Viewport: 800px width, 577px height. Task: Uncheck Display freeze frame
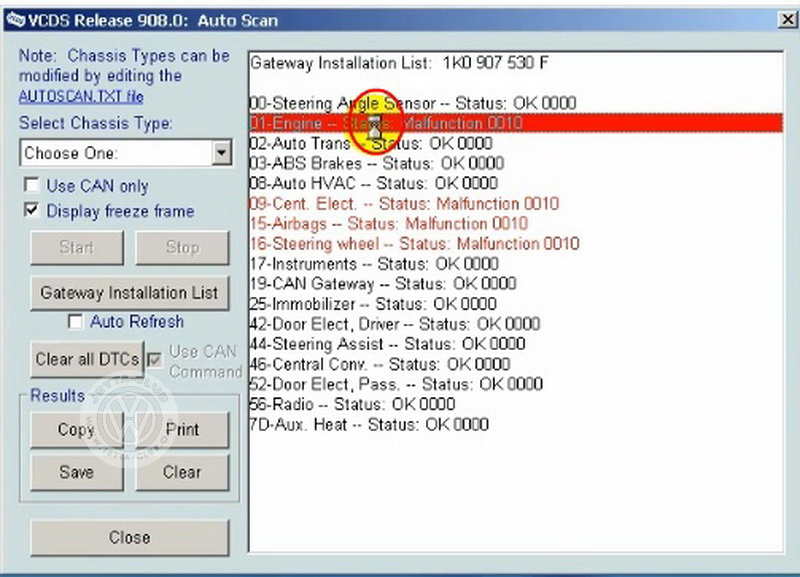click(32, 210)
